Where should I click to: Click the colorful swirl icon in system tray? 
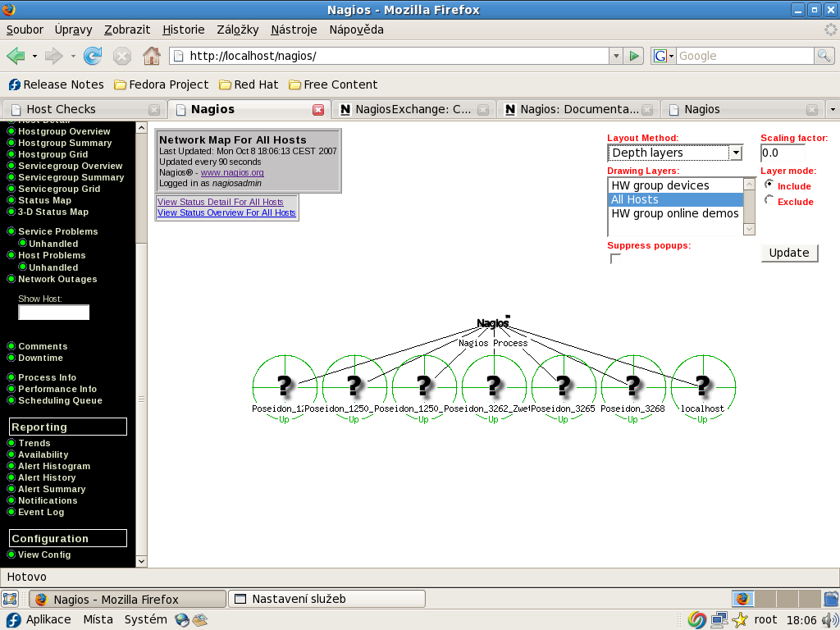697,620
